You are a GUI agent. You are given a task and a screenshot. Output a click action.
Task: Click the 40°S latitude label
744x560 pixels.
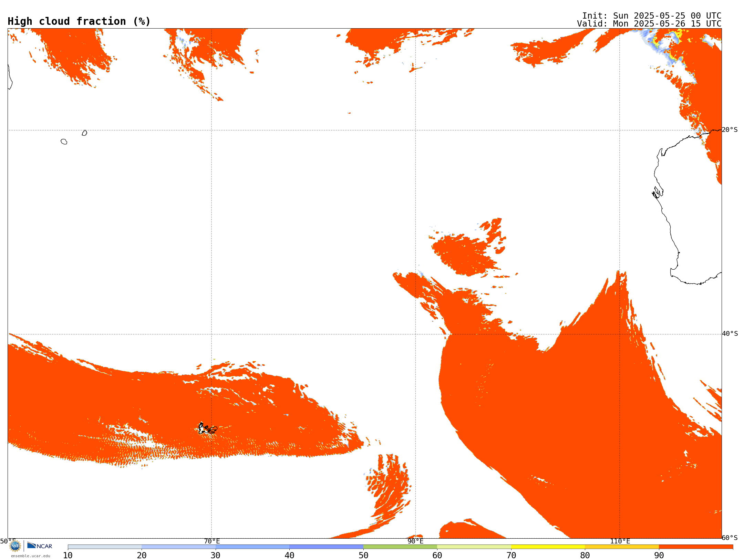(730, 334)
